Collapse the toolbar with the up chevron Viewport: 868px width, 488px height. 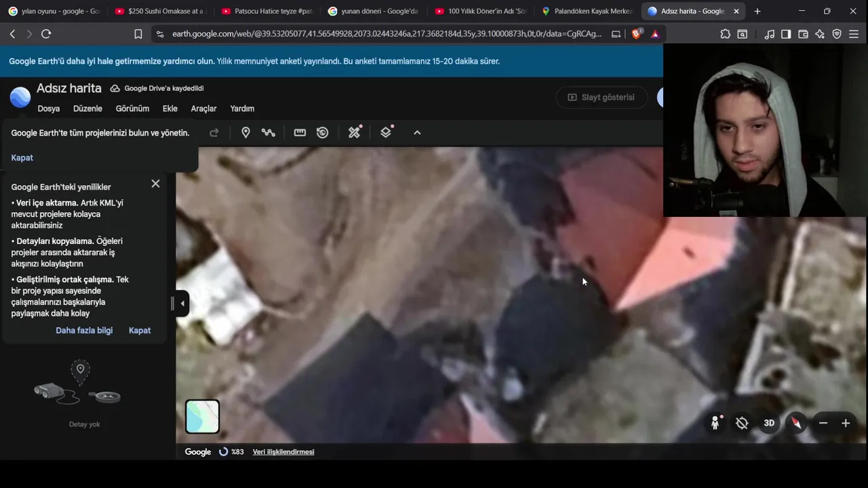click(417, 133)
